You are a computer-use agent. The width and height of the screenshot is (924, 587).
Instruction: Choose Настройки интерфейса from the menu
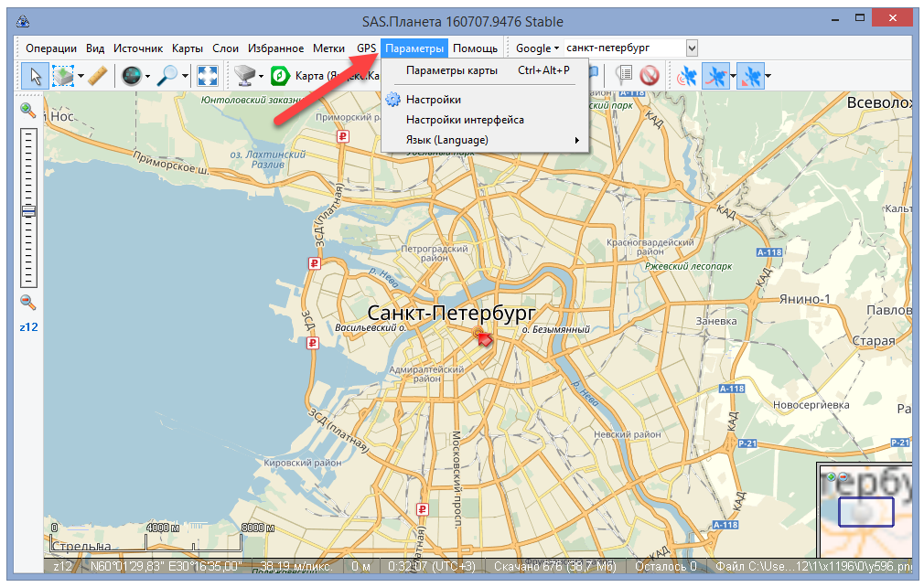pos(465,120)
